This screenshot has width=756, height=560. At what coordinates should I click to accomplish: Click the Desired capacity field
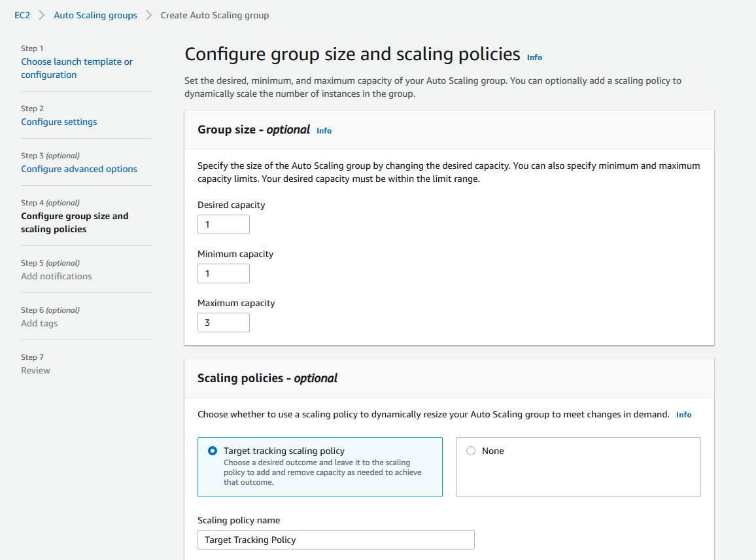(x=224, y=224)
